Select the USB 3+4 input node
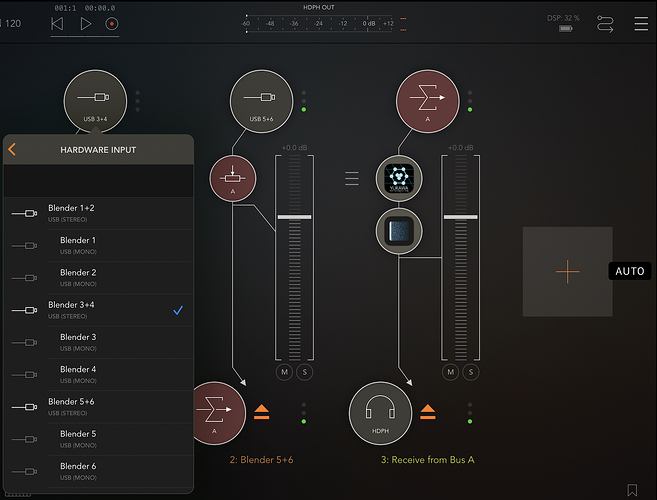This screenshot has height=500, width=657. click(x=96, y=101)
